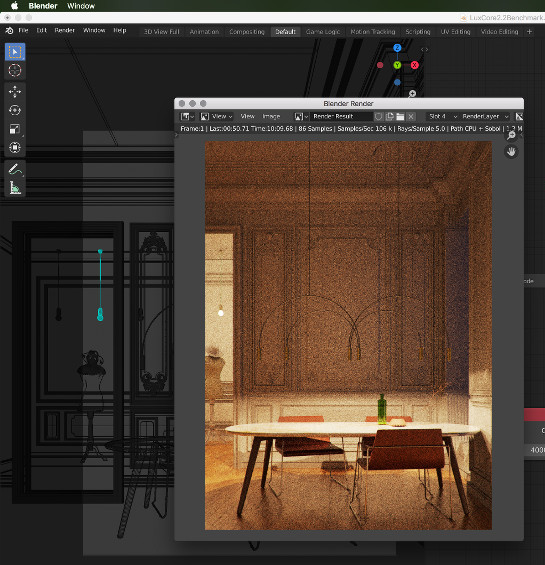Open the image editor Image menu
The image size is (545, 565).
tap(271, 116)
